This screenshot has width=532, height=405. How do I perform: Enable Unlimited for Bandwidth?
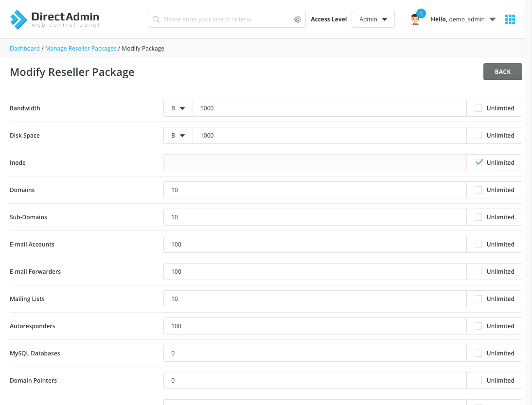(478, 108)
